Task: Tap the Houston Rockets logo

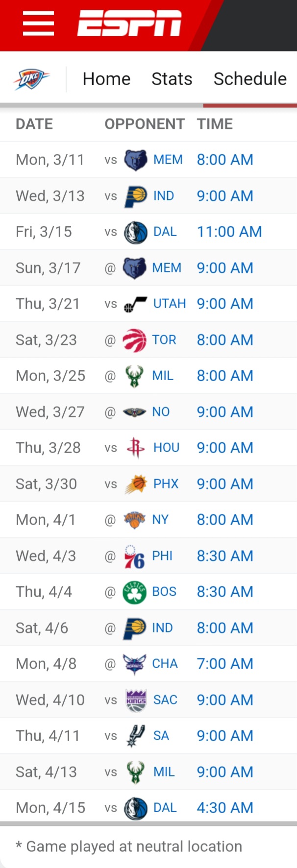Action: pyautogui.click(x=135, y=448)
